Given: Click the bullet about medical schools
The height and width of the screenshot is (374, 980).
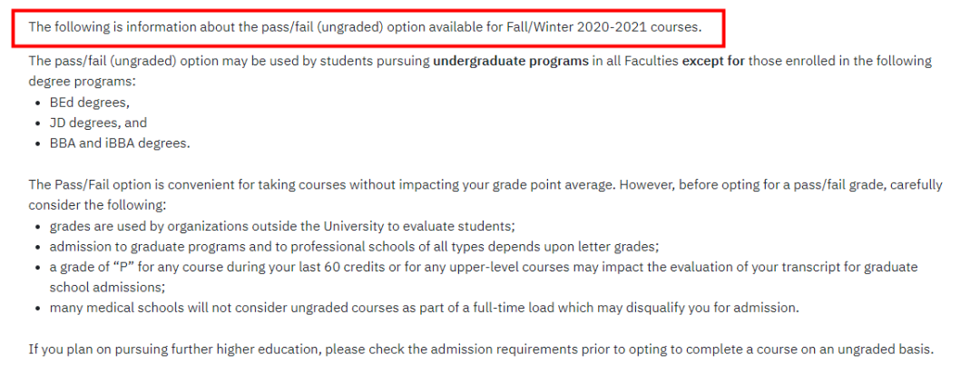Looking at the screenshot, I should coord(425,309).
